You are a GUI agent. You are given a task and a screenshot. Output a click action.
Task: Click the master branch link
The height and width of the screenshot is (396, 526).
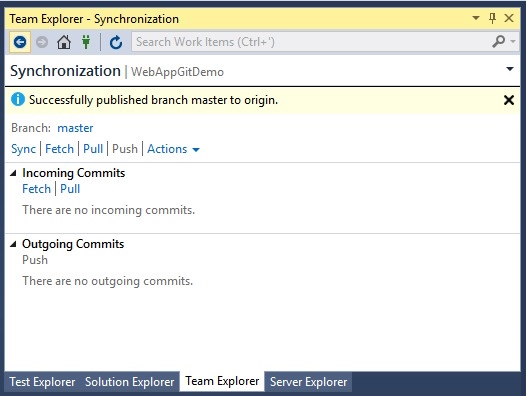(75, 128)
